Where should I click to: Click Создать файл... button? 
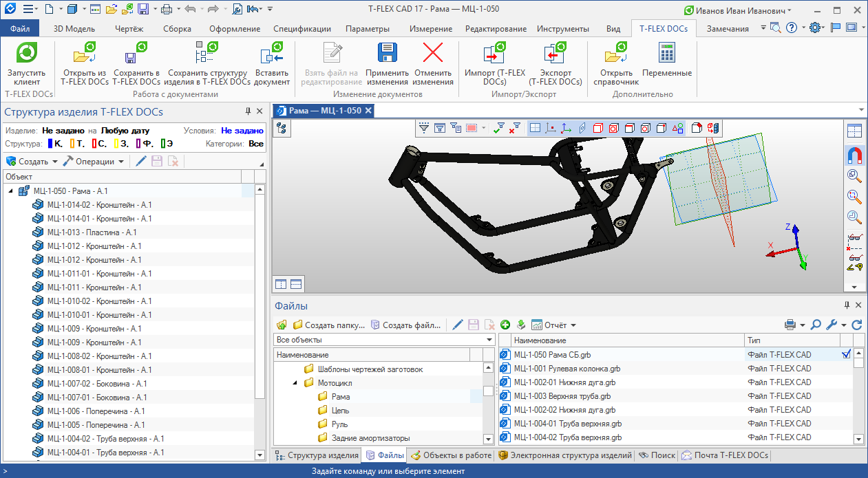pos(406,325)
